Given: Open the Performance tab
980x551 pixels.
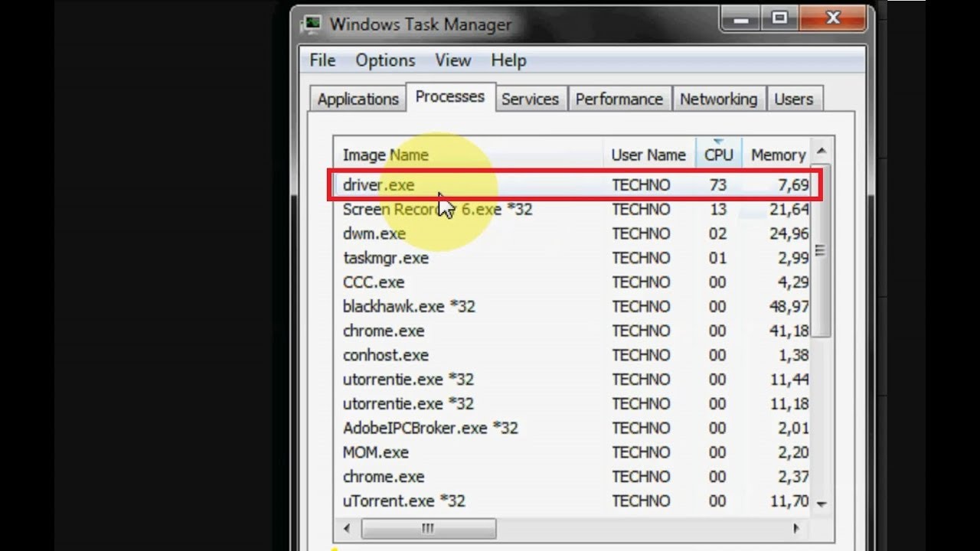Looking at the screenshot, I should click(x=619, y=99).
